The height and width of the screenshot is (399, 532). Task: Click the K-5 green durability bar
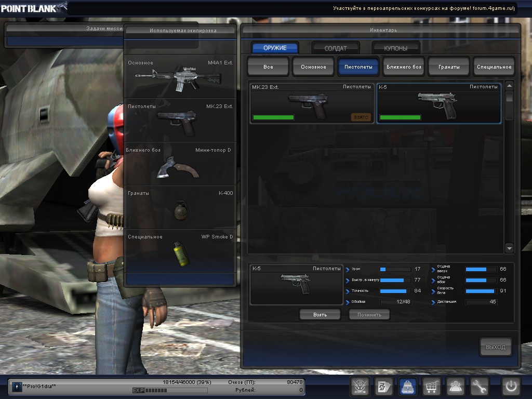point(401,117)
